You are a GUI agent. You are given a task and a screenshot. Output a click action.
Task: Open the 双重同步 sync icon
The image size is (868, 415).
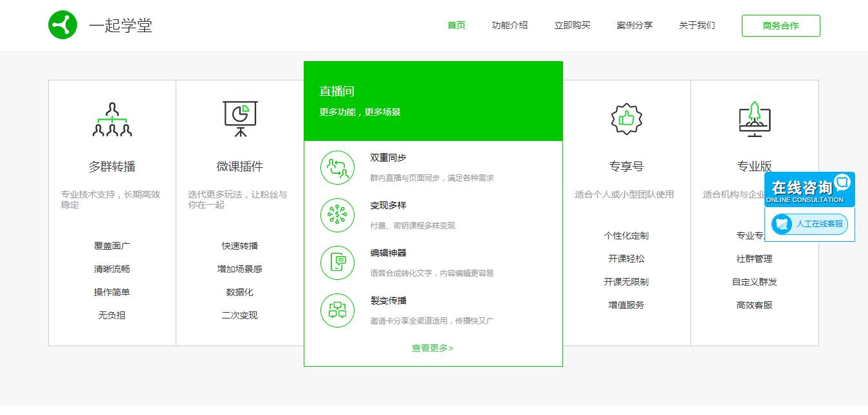(337, 167)
